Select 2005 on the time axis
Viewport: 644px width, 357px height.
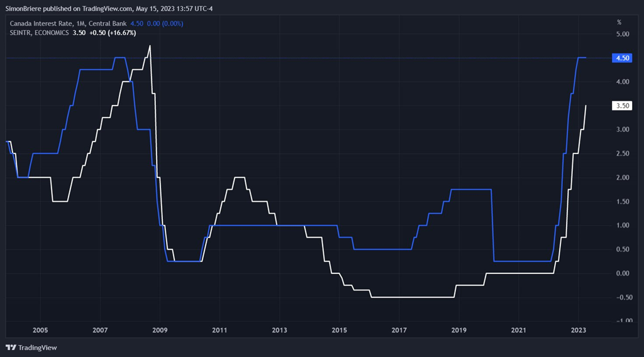click(x=40, y=330)
